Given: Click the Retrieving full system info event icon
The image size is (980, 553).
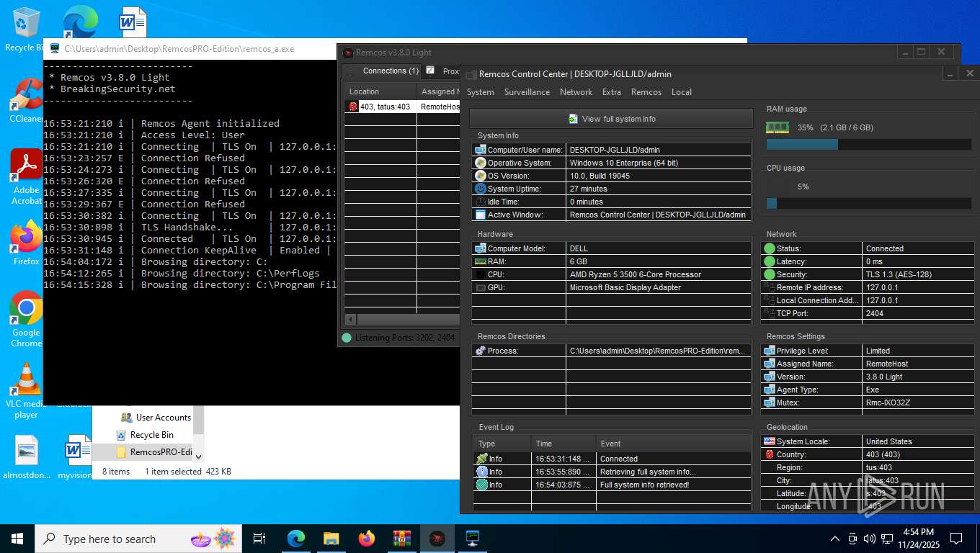Looking at the screenshot, I should [482, 472].
